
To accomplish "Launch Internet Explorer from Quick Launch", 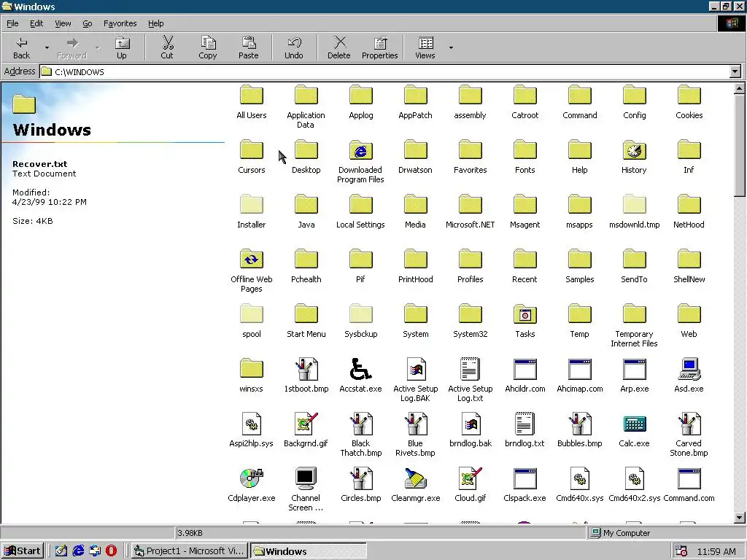I will (78, 551).
